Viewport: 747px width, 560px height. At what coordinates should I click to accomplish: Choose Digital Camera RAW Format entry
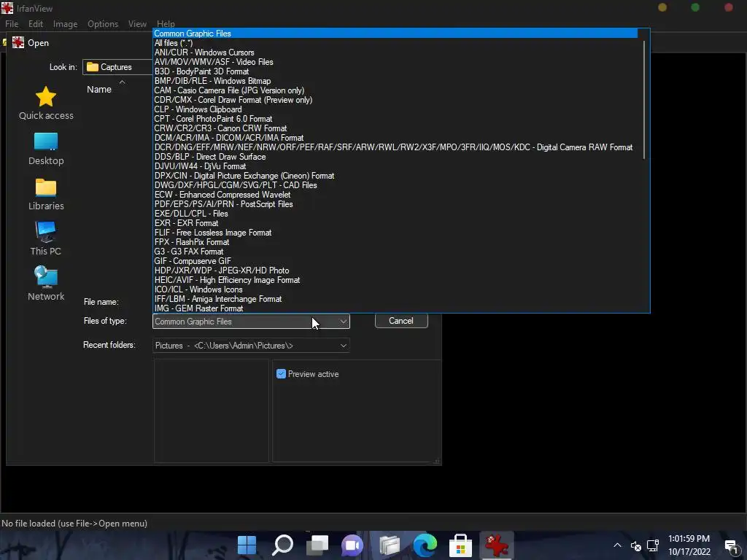[x=395, y=147]
